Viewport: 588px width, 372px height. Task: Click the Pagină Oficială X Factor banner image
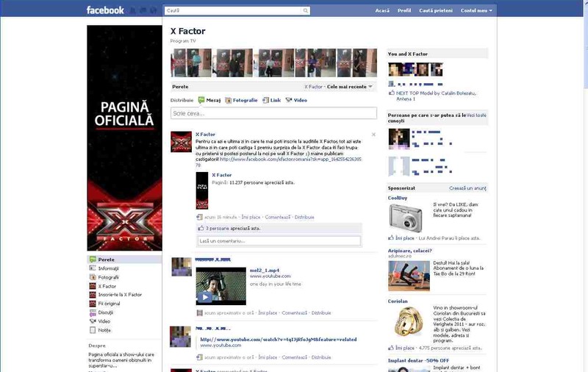pos(124,138)
